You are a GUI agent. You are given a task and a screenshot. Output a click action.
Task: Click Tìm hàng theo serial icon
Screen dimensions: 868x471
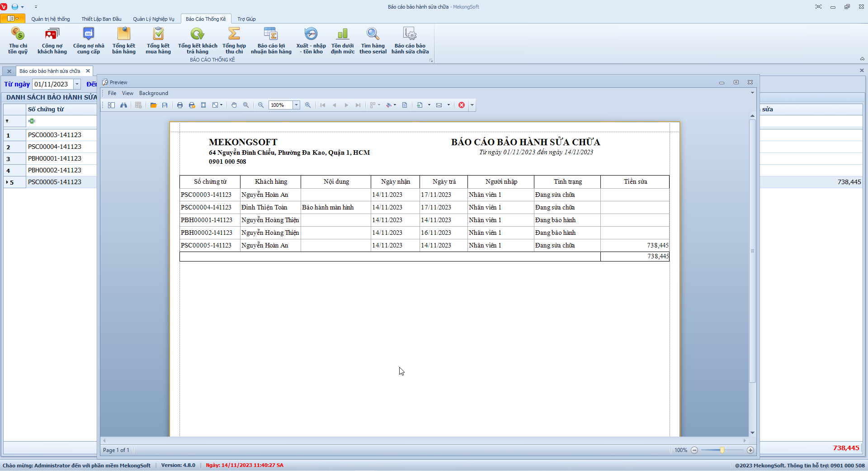pos(373,41)
